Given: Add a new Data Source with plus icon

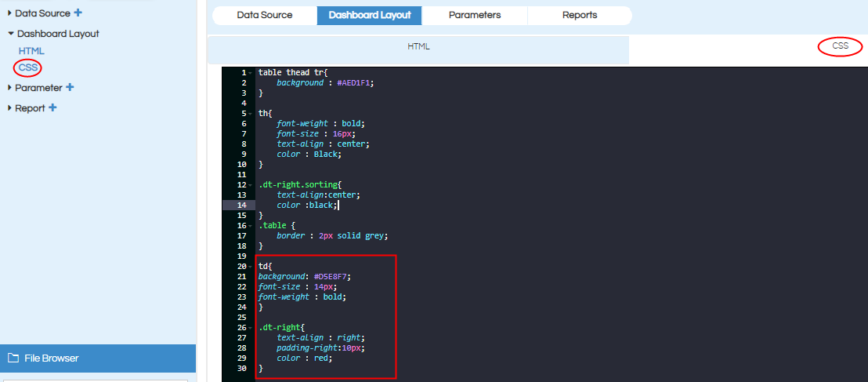Looking at the screenshot, I should (x=78, y=13).
